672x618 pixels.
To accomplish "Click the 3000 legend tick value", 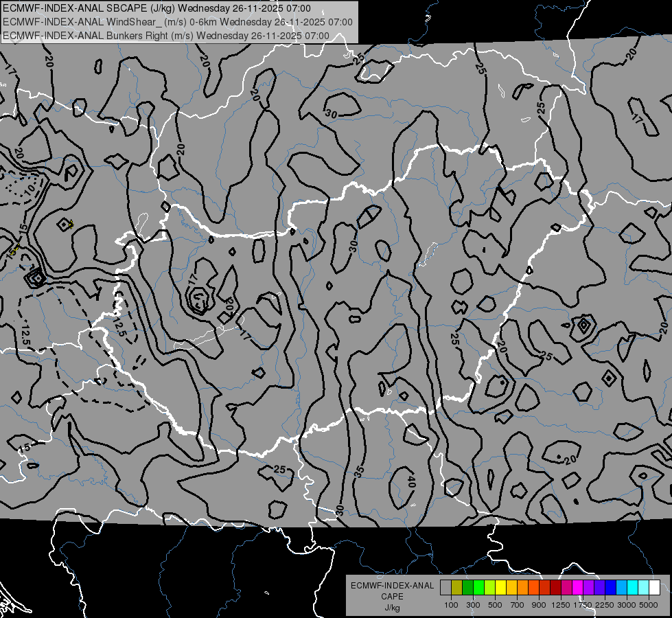I will point(626,605).
